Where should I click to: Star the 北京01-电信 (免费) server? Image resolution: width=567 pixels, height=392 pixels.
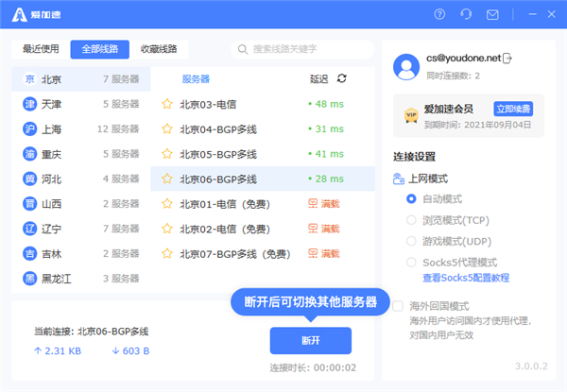click(x=167, y=204)
